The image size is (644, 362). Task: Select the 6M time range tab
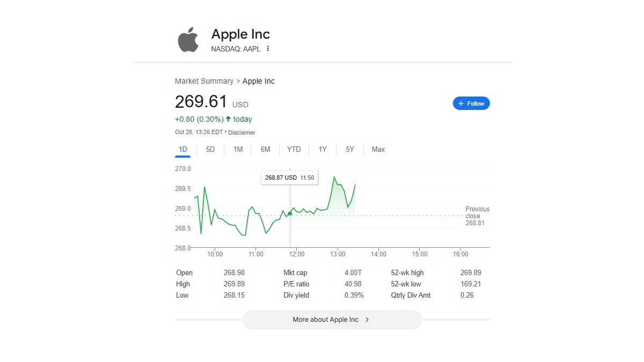(265, 149)
